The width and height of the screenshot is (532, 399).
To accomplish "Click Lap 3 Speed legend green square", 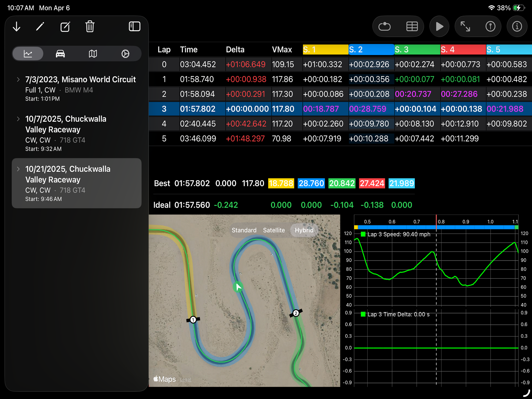I will click(x=363, y=234).
